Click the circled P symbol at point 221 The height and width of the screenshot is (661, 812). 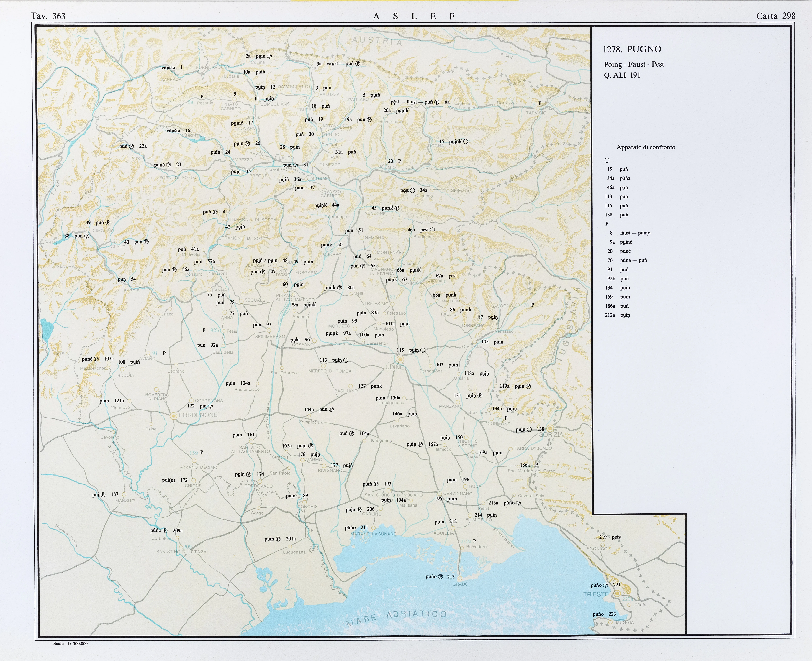(606, 585)
